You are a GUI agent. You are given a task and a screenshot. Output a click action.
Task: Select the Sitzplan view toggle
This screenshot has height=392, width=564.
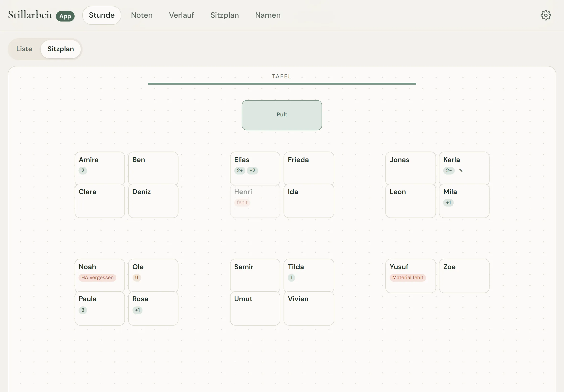61,49
